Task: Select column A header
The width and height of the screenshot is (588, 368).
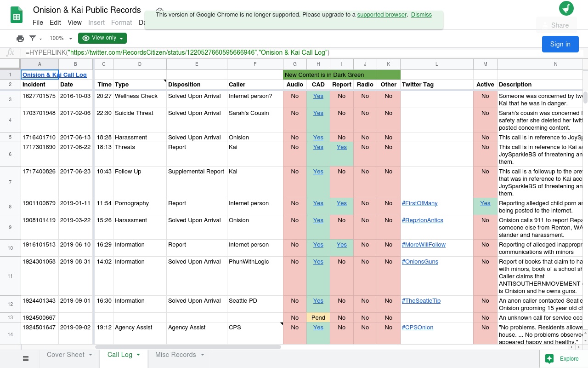Action: [40, 64]
